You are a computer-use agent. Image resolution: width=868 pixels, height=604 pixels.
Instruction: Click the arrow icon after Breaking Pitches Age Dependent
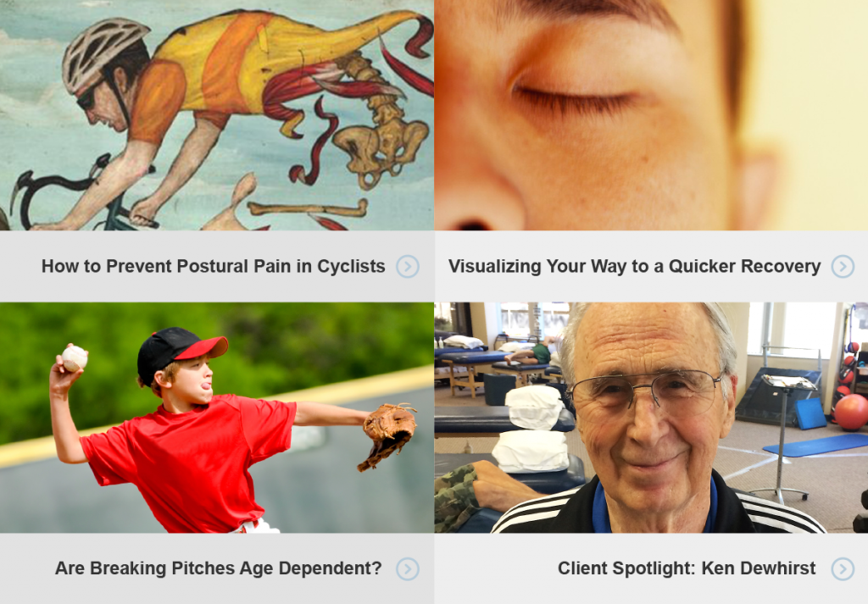[x=408, y=568]
